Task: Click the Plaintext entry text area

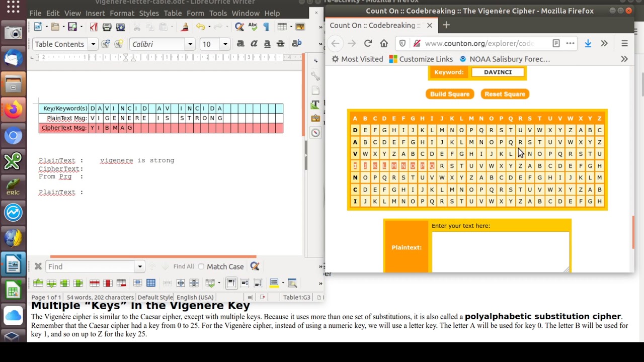Action: pyautogui.click(x=501, y=251)
